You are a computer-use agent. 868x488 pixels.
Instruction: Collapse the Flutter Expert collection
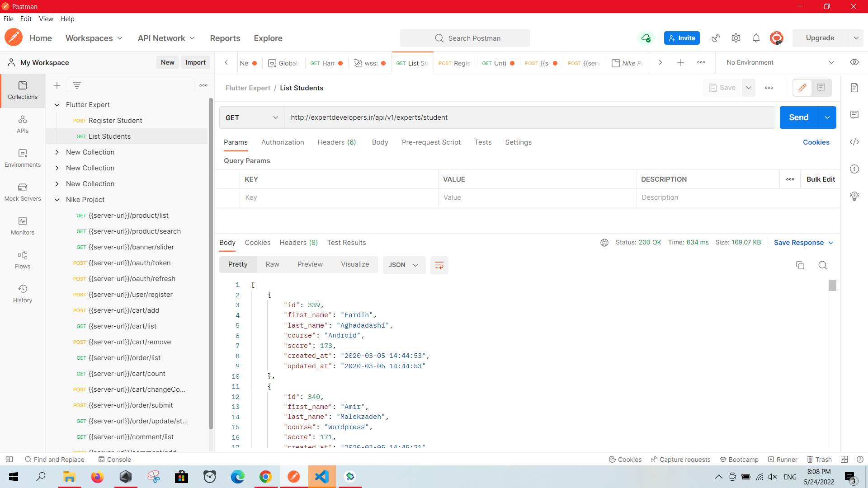tap(57, 105)
